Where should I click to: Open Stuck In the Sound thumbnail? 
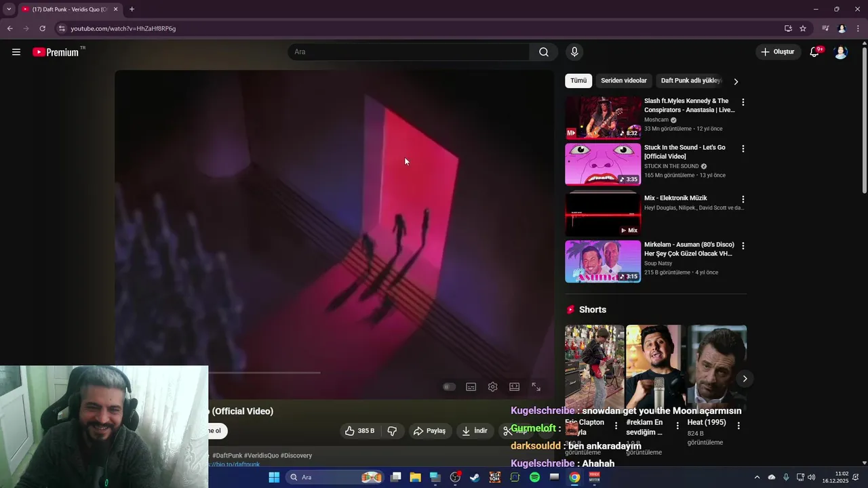coord(603,164)
